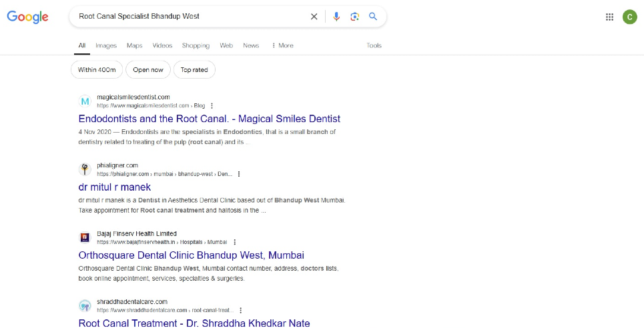Click the Bajaj Finserv Health Limited site name
The width and height of the screenshot is (644, 328).
(137, 233)
